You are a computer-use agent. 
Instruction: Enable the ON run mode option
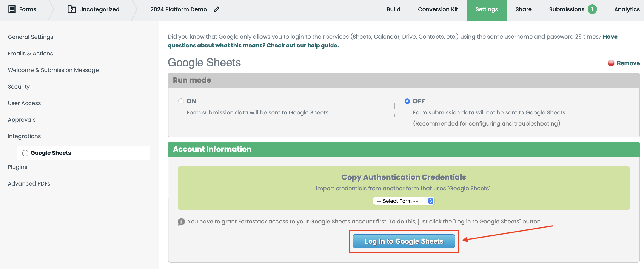pyautogui.click(x=181, y=101)
